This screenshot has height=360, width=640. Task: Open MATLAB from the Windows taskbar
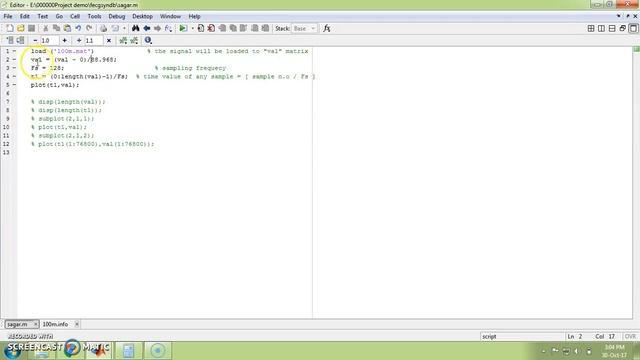click(98, 350)
